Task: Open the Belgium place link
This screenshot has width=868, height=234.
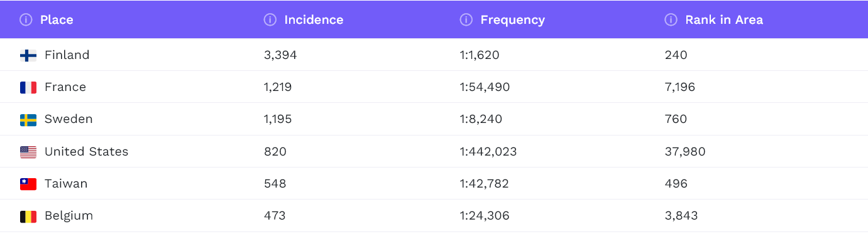Action: pyautogui.click(x=69, y=216)
